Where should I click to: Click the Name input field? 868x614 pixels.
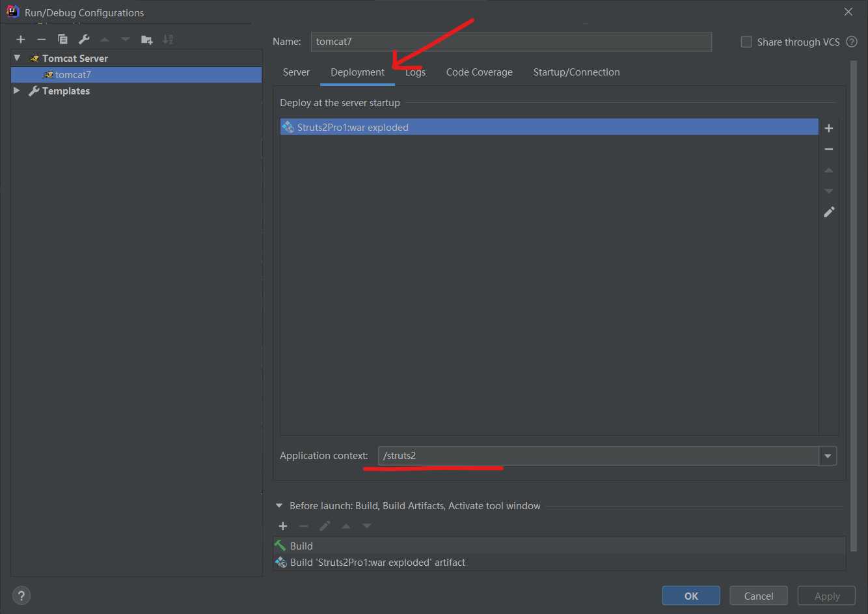[x=511, y=42]
